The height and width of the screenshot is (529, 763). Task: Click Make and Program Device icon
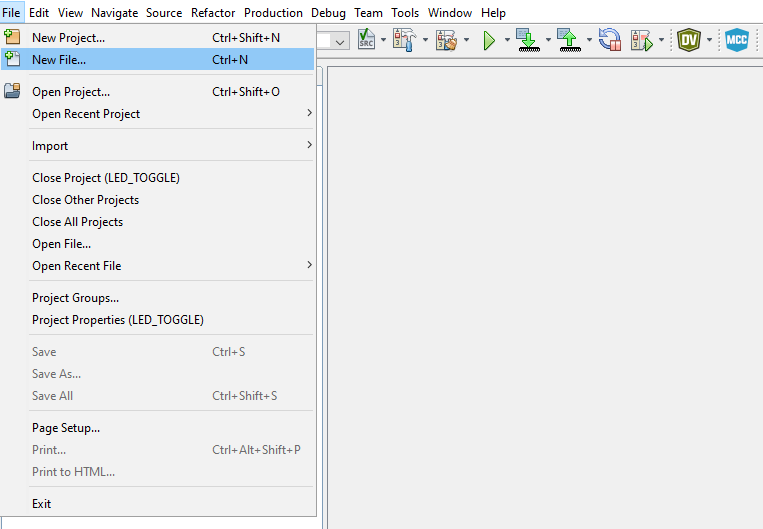527,41
